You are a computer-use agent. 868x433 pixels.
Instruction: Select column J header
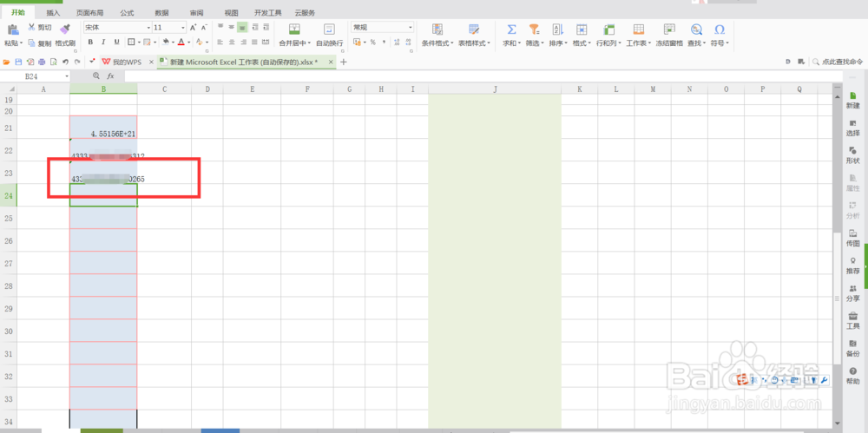point(495,89)
